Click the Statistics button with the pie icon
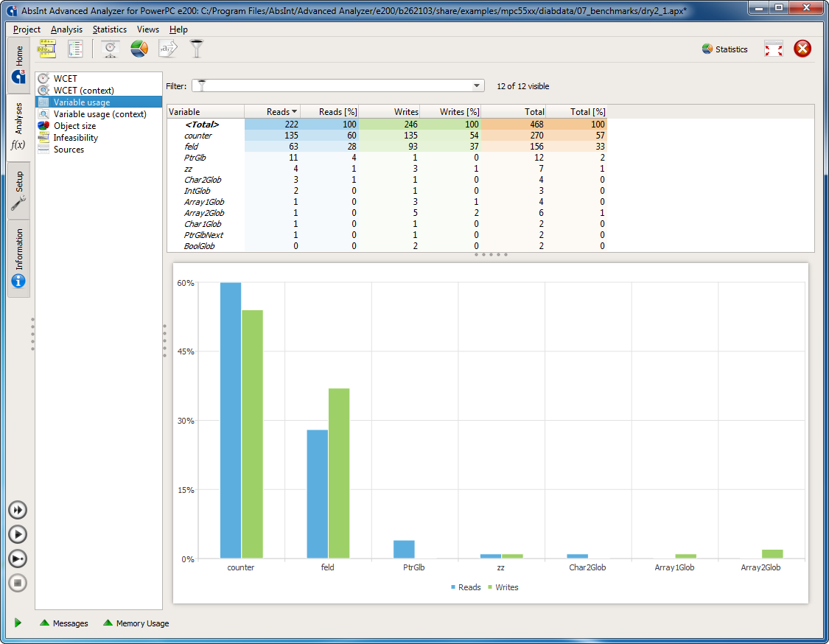The height and width of the screenshot is (644, 829). pyautogui.click(x=725, y=49)
